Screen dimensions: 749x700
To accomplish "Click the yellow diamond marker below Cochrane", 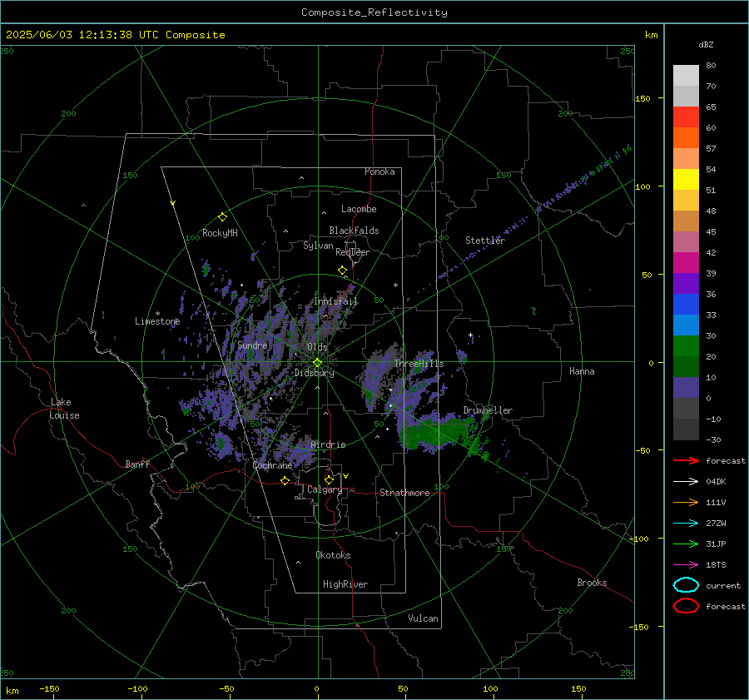I will [x=285, y=481].
